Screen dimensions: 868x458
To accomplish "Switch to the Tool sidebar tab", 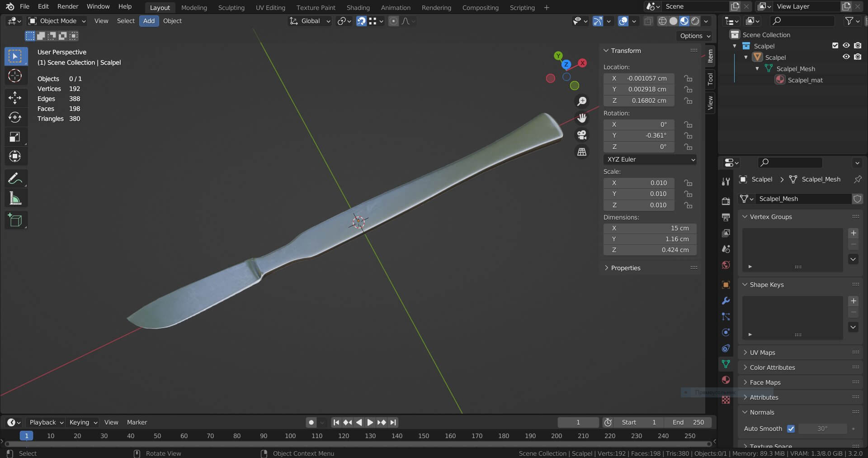I will point(710,79).
